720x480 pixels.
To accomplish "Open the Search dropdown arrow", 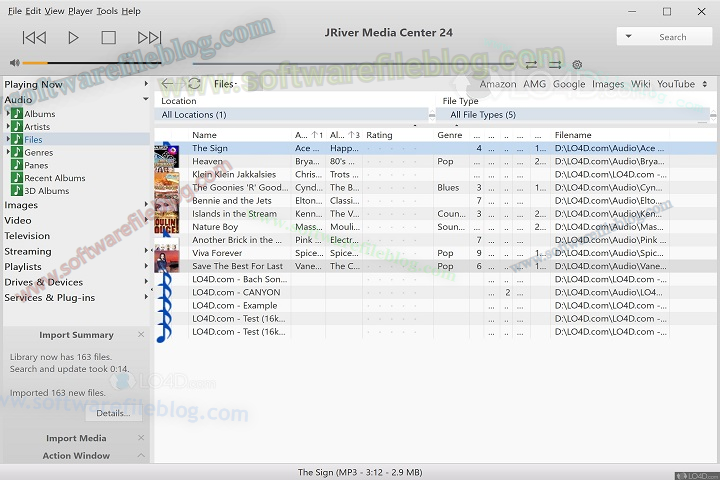I will coord(630,37).
